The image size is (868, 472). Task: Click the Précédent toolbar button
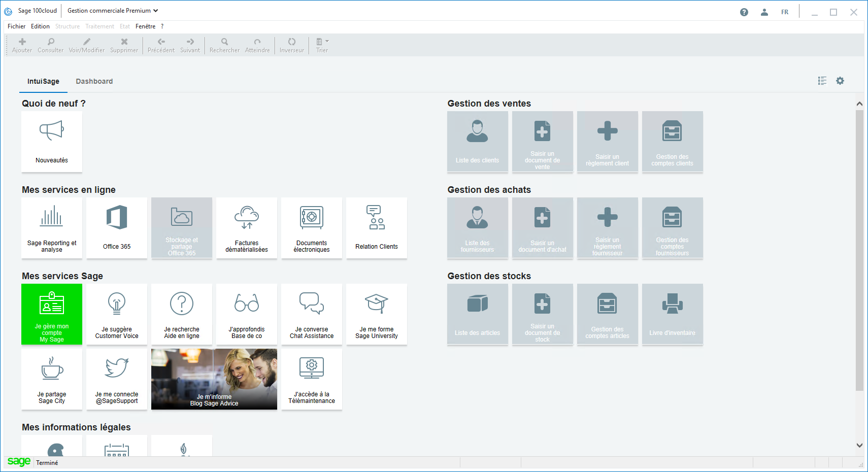click(161, 45)
